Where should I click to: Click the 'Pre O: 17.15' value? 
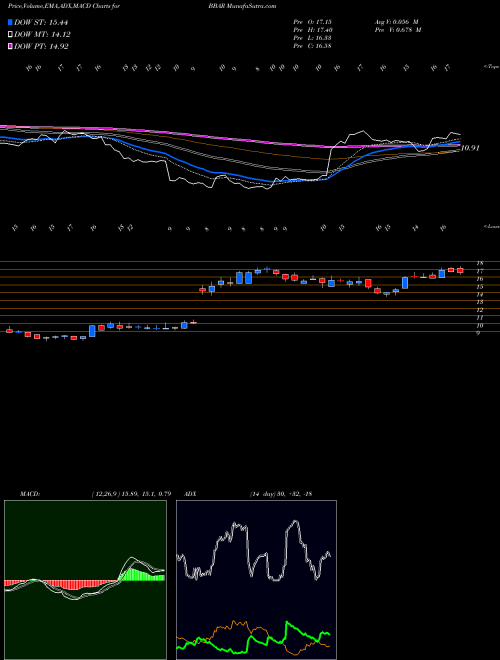(x=312, y=22)
